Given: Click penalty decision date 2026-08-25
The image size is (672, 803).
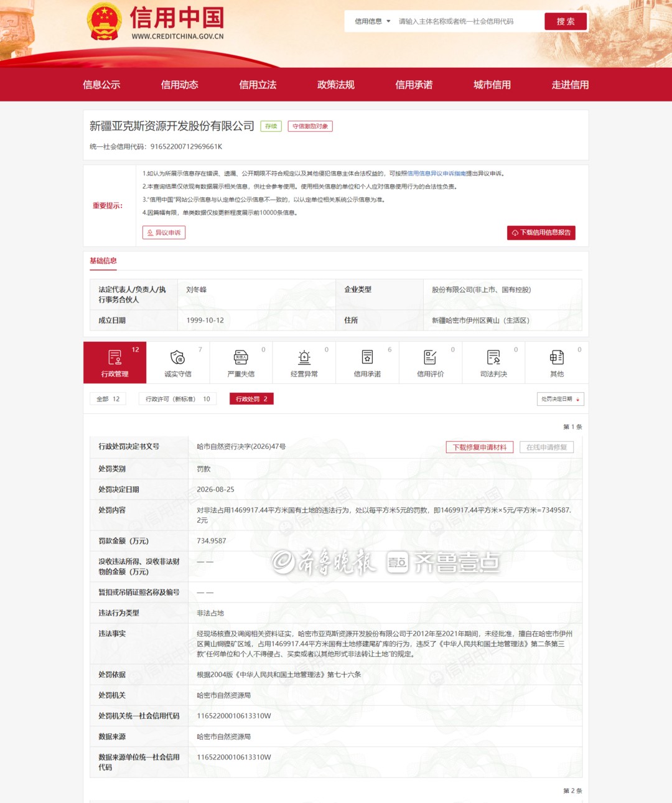Looking at the screenshot, I should (215, 490).
